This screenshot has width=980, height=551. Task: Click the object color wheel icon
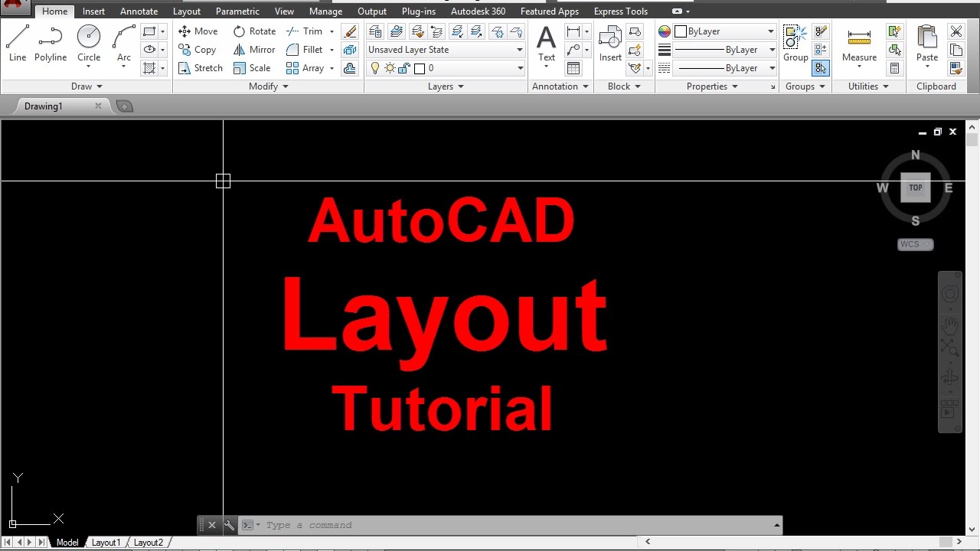pyautogui.click(x=664, y=31)
